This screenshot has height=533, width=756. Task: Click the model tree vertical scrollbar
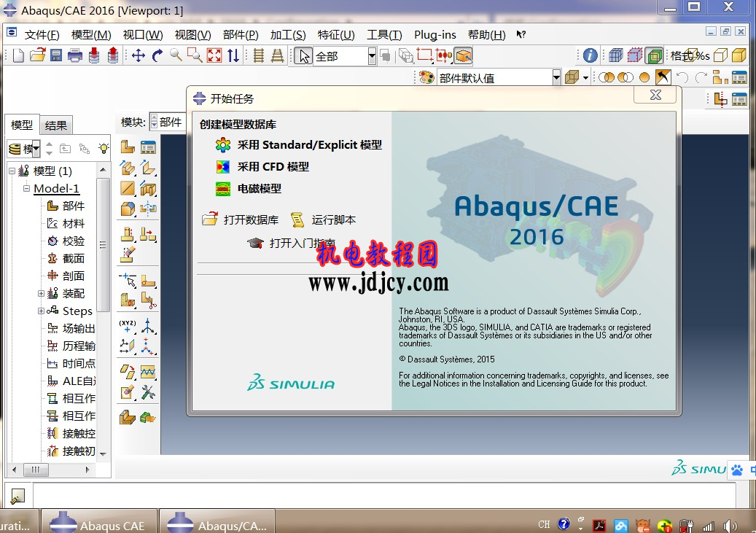pyautogui.click(x=103, y=245)
